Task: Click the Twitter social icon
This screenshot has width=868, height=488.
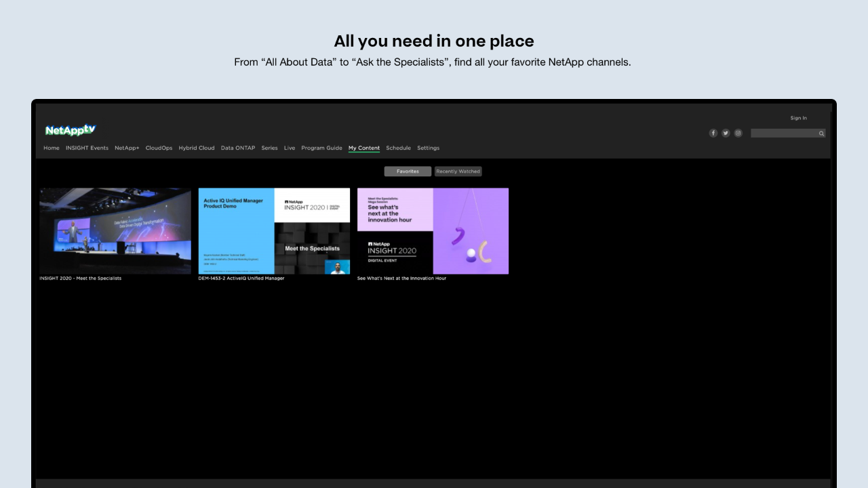Action: pyautogui.click(x=725, y=133)
